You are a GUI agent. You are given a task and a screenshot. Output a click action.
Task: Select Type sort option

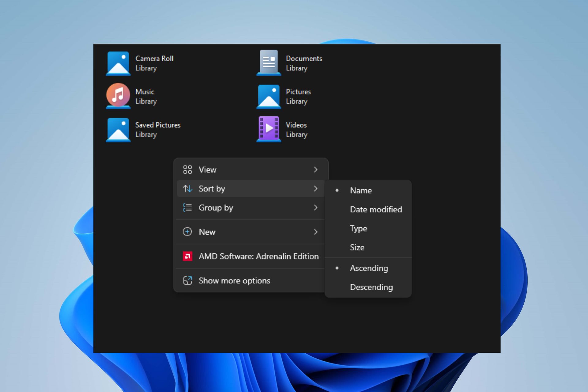click(x=359, y=228)
